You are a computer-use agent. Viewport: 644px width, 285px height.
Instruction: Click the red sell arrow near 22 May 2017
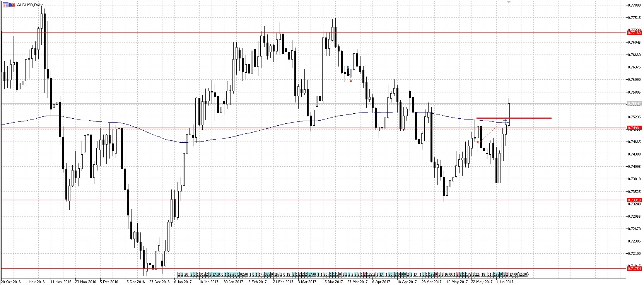[478, 142]
